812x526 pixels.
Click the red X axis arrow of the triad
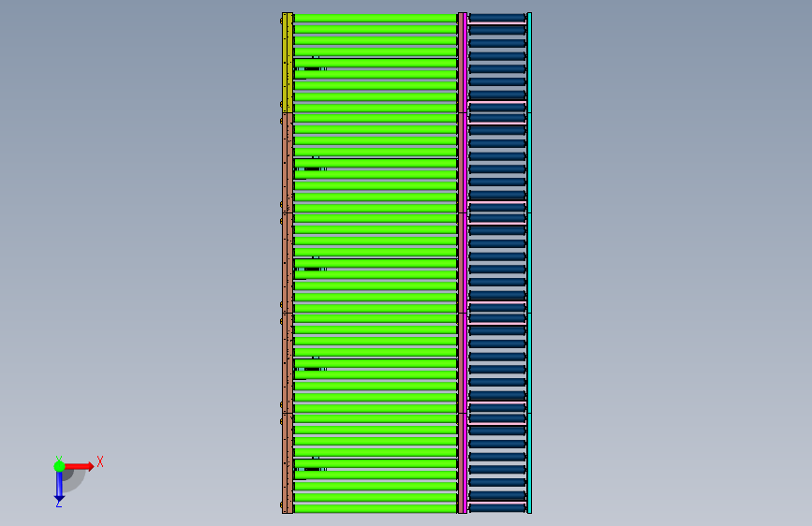point(79,466)
